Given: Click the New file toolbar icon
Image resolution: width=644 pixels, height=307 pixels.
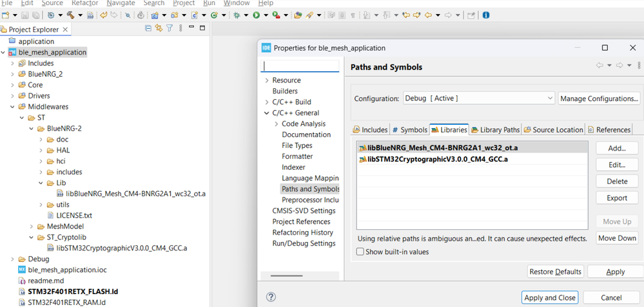Looking at the screenshot, I should (5, 15).
